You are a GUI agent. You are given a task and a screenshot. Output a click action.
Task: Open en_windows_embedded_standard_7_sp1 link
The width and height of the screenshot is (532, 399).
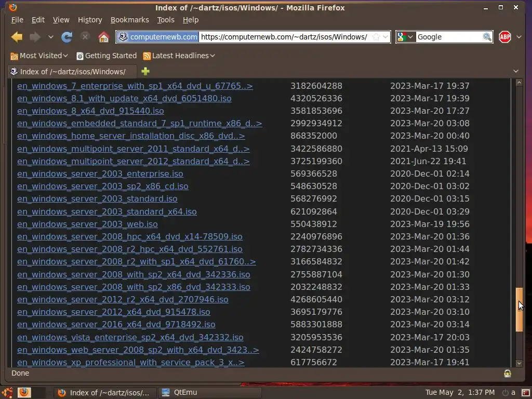pos(139,124)
